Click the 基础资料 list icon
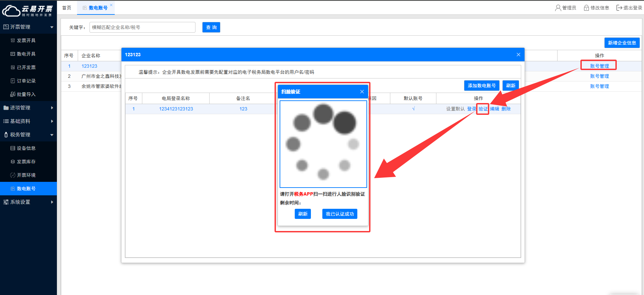The image size is (644, 295). coord(6,121)
